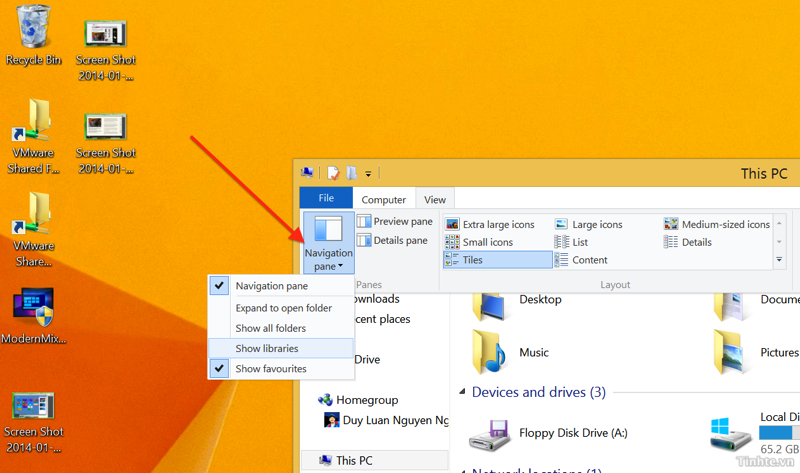Uncheck Show favourites option
The height and width of the screenshot is (473, 800).
point(270,369)
